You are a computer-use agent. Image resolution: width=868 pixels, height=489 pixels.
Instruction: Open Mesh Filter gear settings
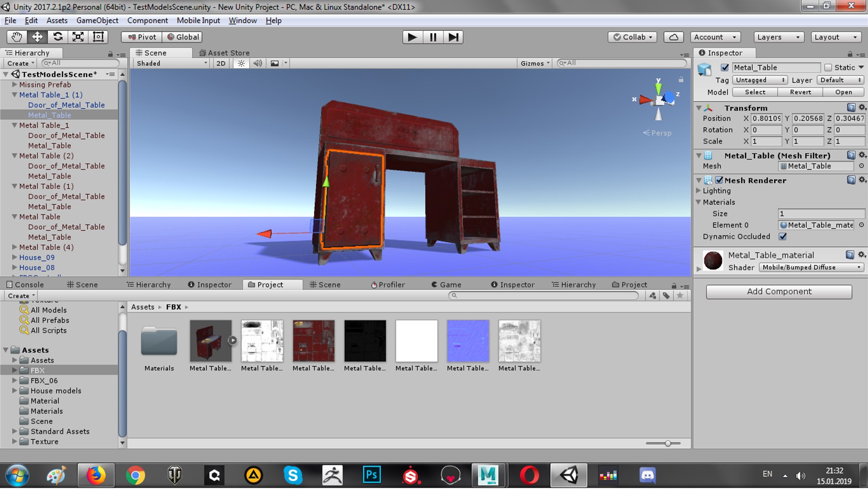862,155
